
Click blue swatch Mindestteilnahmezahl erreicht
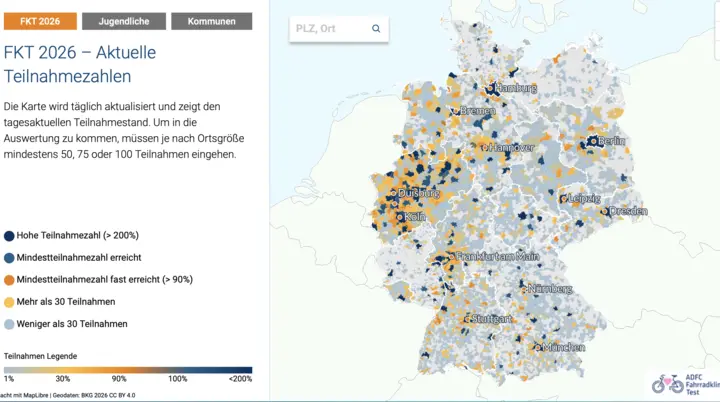coord(9,258)
